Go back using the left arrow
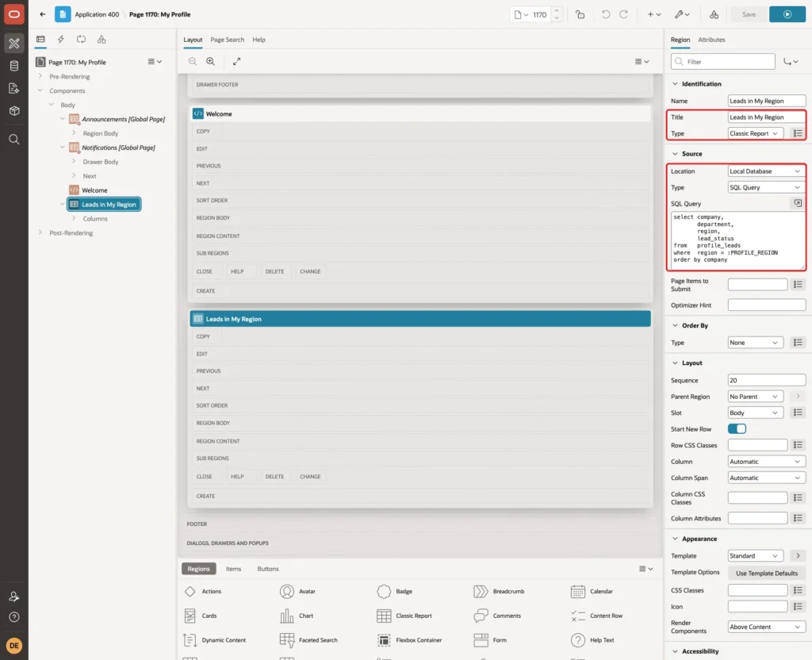 43,14
